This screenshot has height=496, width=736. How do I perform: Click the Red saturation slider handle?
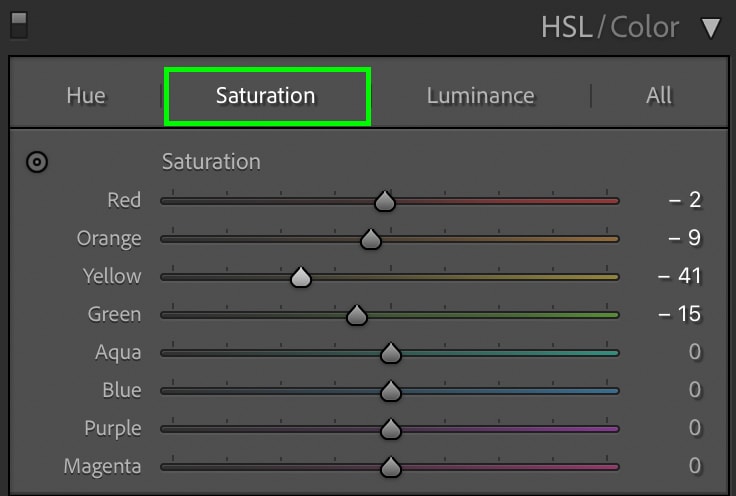pos(385,201)
